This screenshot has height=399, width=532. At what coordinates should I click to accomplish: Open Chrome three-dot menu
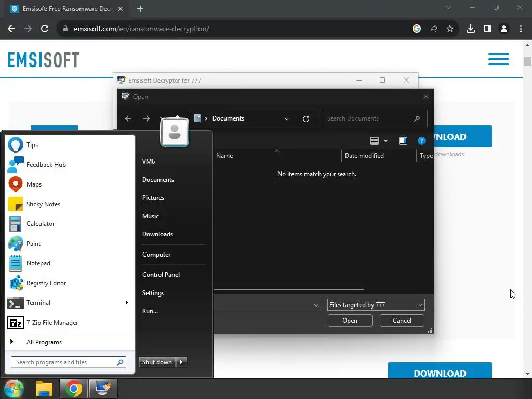click(521, 29)
